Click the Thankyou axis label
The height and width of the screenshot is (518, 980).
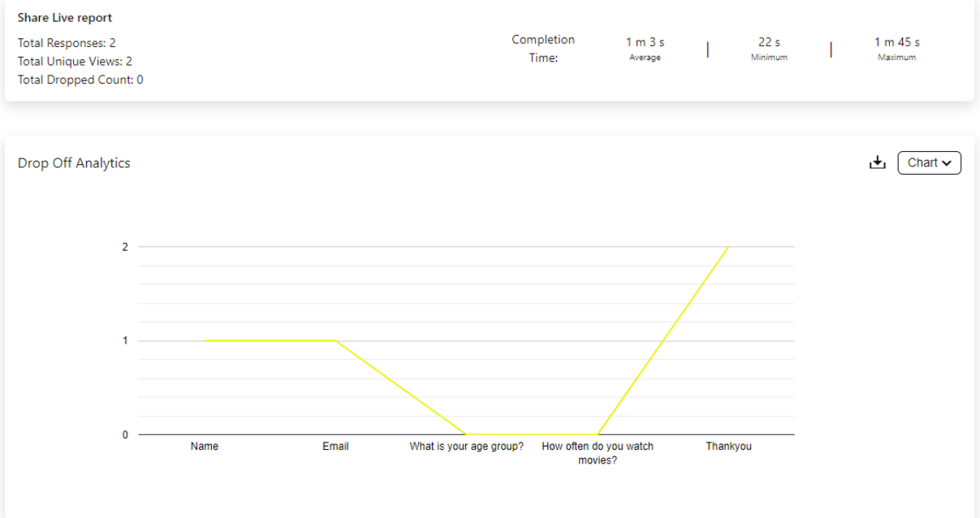tap(728, 447)
